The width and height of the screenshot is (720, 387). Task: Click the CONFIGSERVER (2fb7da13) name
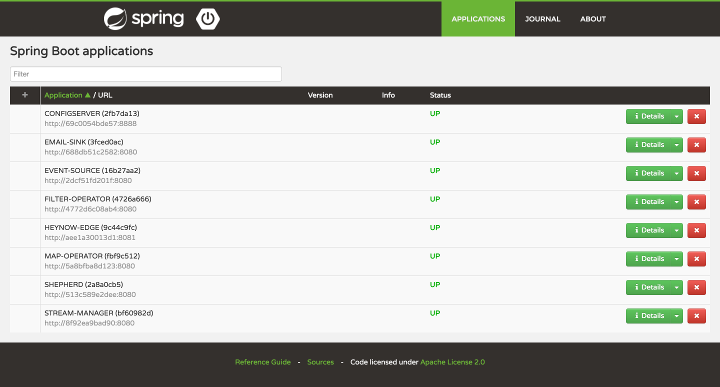[x=92, y=113]
